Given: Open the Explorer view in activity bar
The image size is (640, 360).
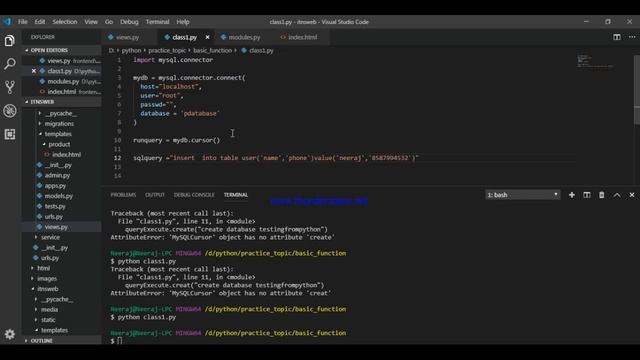Looking at the screenshot, I should point(10,40).
